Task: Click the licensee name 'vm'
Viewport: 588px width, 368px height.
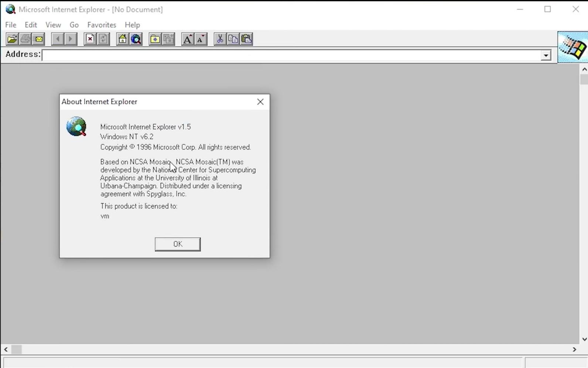Action: (105, 216)
